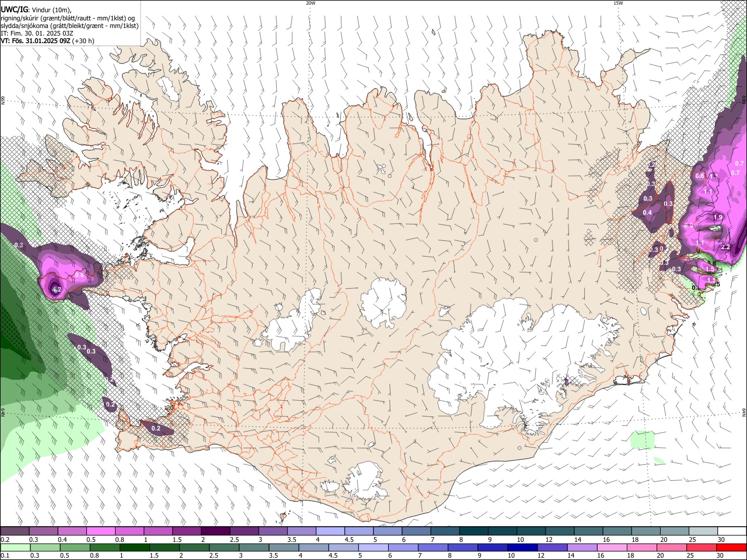The height and width of the screenshot is (560, 747).
Task: Click the 0.2 snow patch over Reykjanes peninsula
Action: click(x=156, y=428)
